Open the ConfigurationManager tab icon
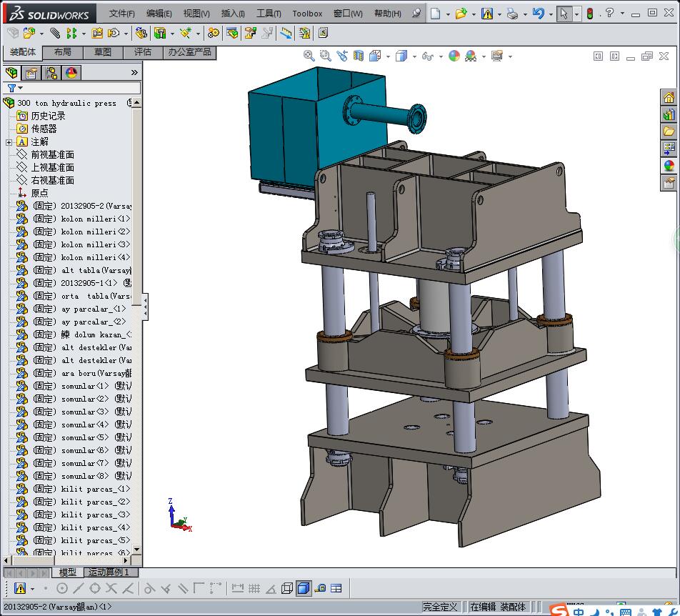Screen dimensions: 680x616 (x=51, y=73)
